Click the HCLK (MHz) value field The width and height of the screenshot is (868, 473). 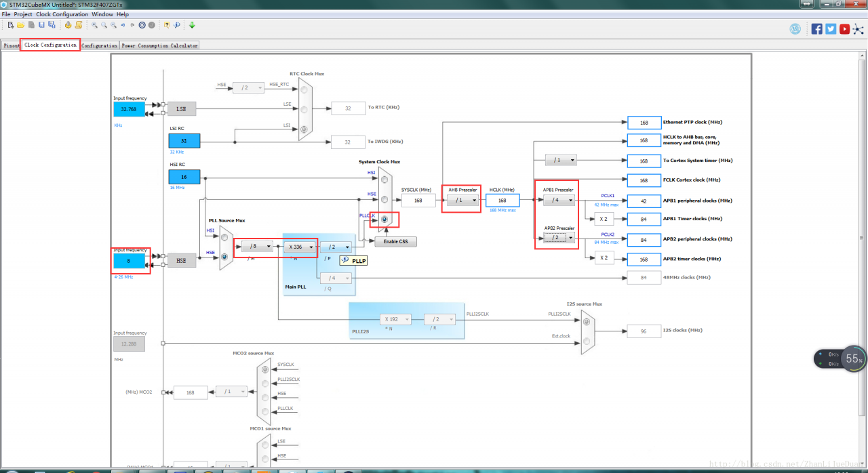(502, 200)
